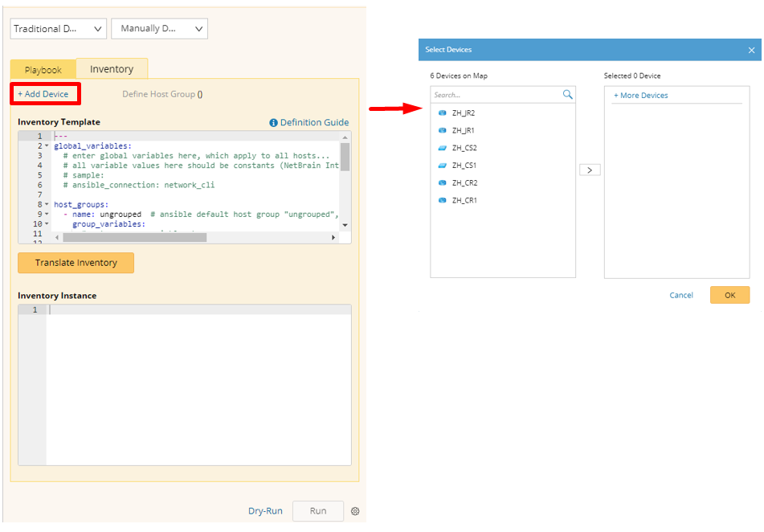Close the Select Devices dialog
Screen dimensions: 764x532
click(751, 50)
